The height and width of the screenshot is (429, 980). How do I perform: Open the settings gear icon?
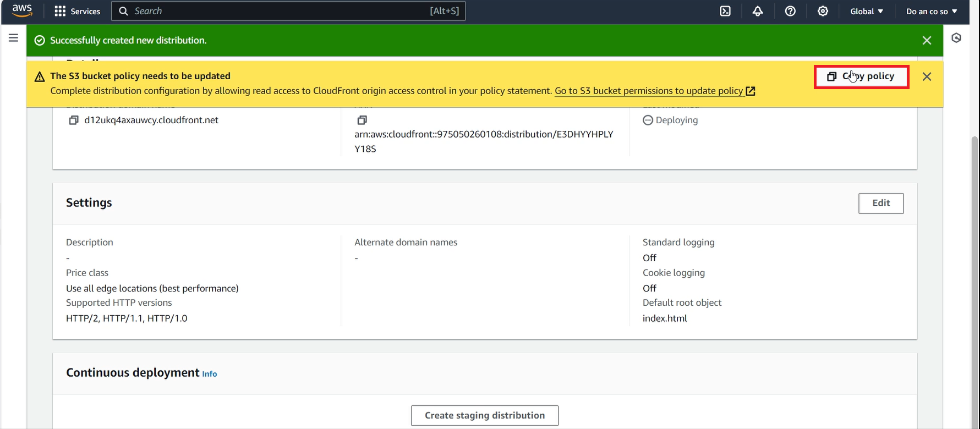coord(823,11)
